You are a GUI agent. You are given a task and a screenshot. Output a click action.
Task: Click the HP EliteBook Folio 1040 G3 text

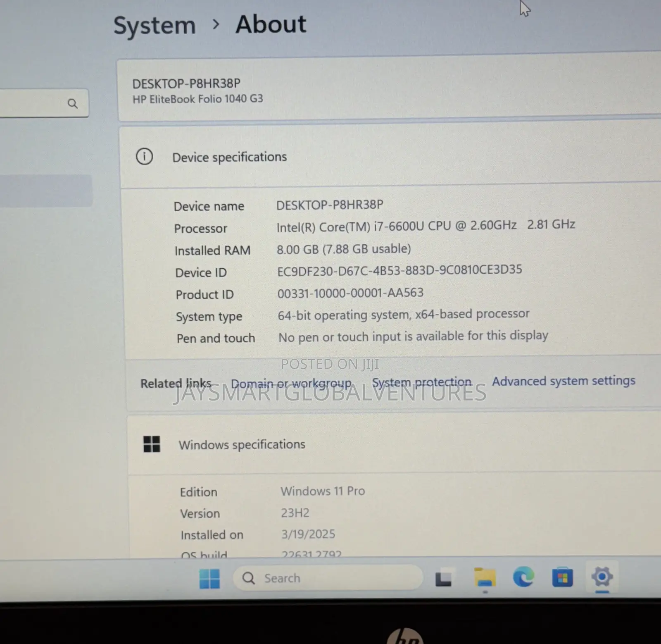point(197,99)
